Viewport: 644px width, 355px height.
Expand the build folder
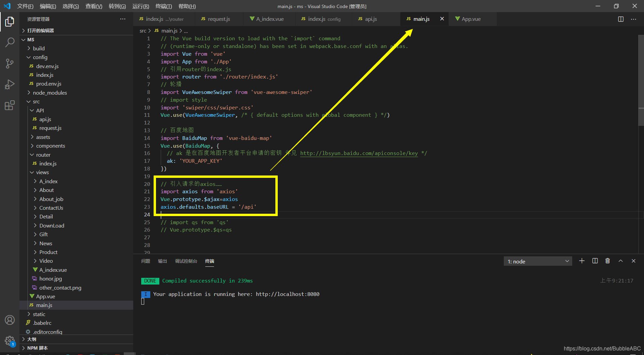pyautogui.click(x=76, y=48)
